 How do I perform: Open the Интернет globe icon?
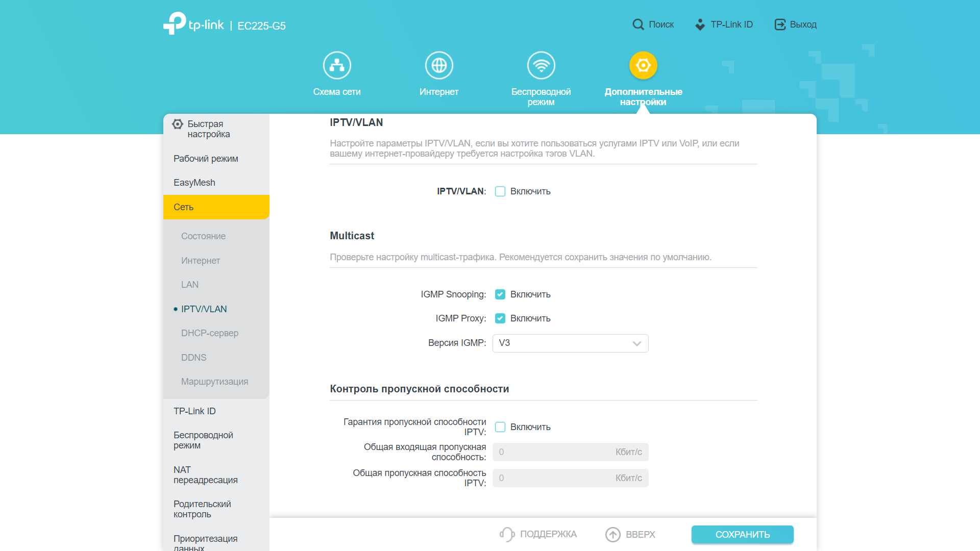tap(439, 65)
